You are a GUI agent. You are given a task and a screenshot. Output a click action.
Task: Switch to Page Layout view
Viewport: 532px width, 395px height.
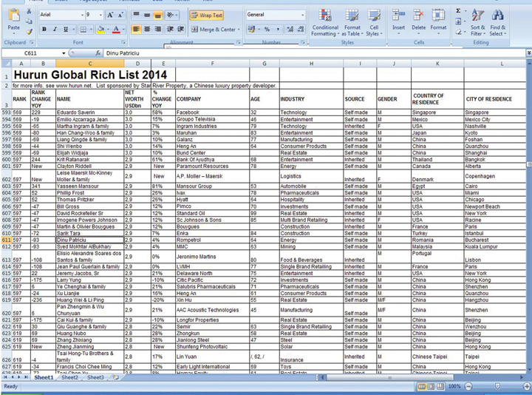(x=431, y=387)
